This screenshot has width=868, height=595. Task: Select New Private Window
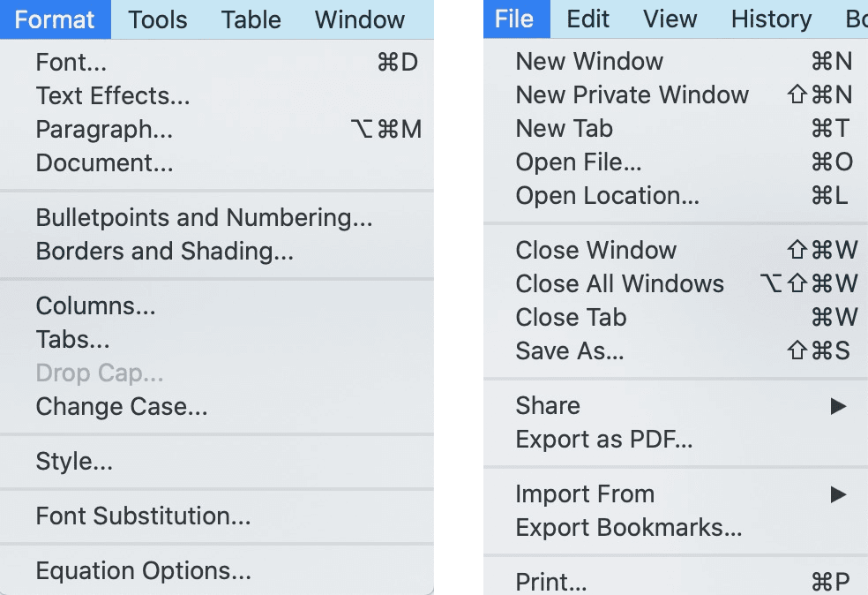[632, 95]
